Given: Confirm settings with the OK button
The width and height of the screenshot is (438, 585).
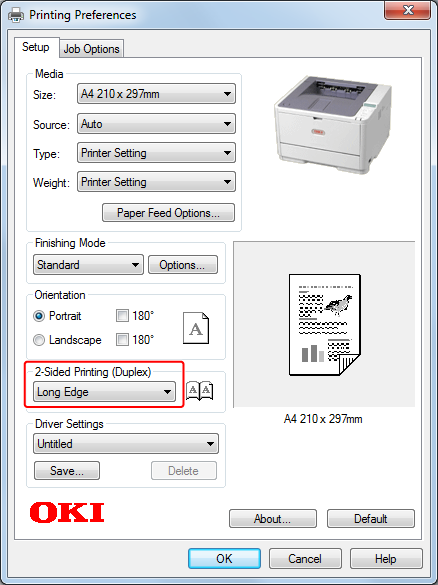Looking at the screenshot, I should (x=224, y=559).
